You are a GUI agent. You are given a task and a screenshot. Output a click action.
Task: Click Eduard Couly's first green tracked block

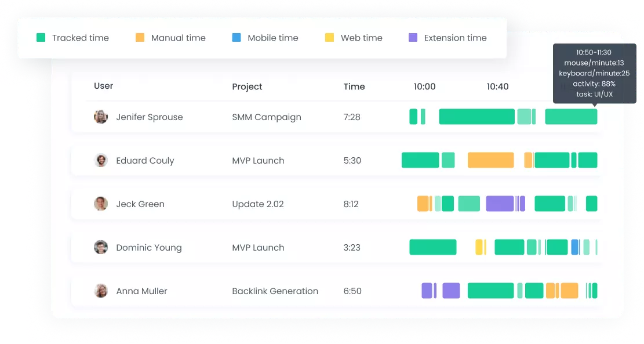420,160
